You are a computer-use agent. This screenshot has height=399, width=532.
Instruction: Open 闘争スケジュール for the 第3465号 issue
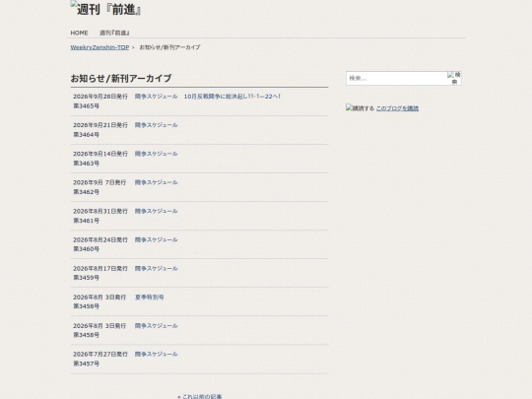point(156,97)
